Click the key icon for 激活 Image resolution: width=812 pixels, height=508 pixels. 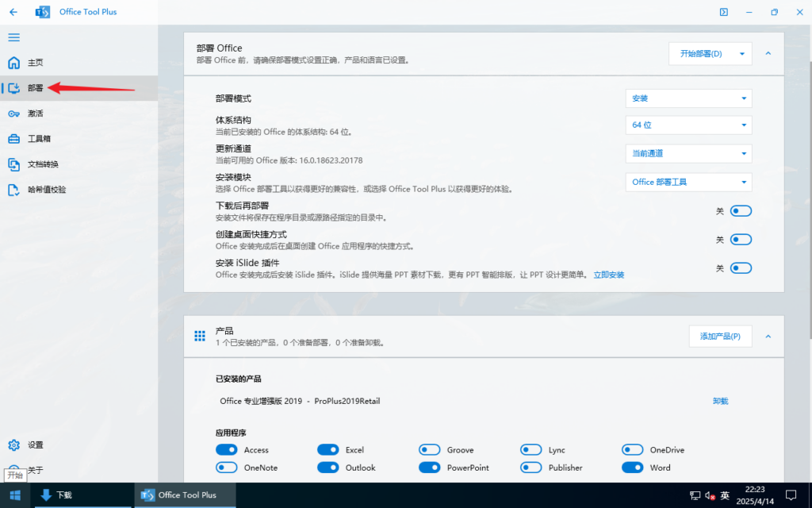coord(14,114)
